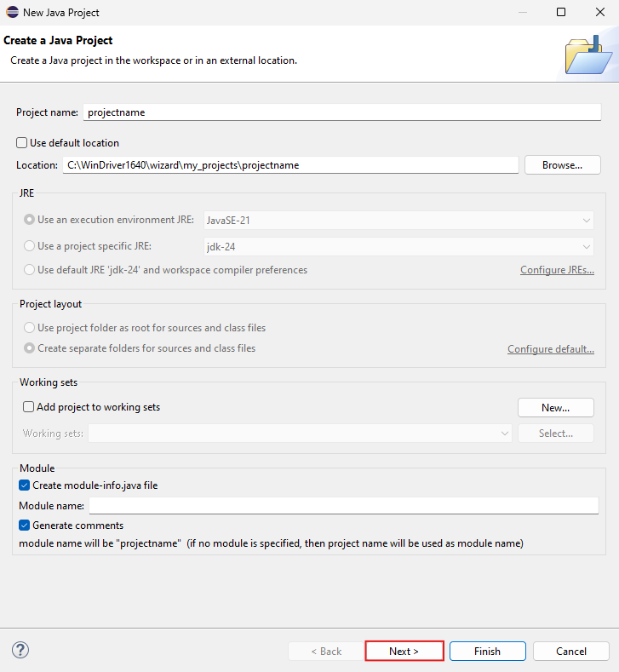Check Add project to working sets
The height and width of the screenshot is (672, 619).
(x=29, y=407)
